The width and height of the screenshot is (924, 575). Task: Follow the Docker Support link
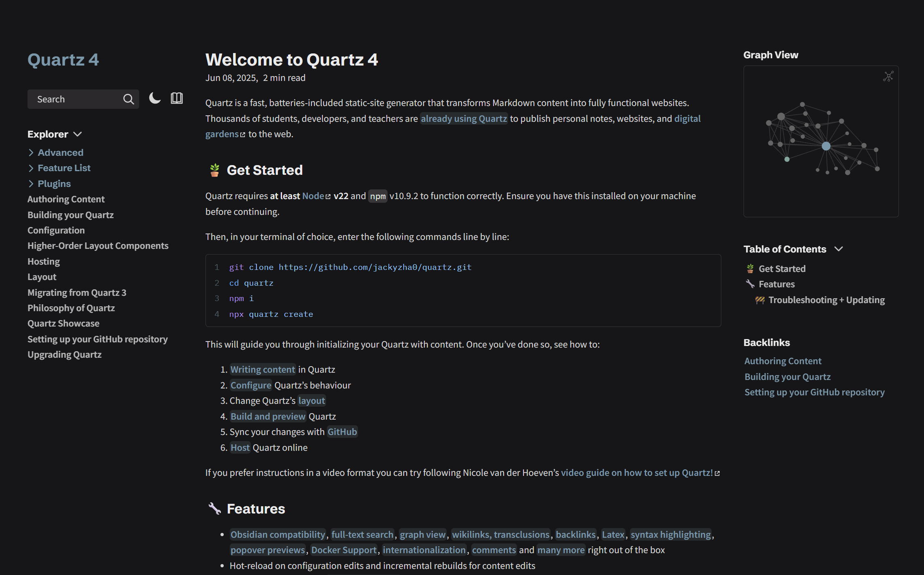point(344,550)
